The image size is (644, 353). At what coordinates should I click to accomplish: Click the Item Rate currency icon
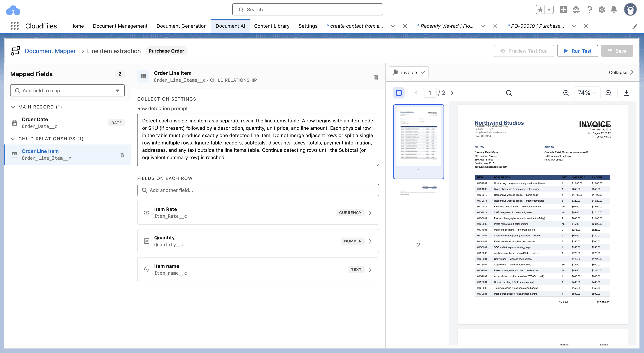pos(147,212)
